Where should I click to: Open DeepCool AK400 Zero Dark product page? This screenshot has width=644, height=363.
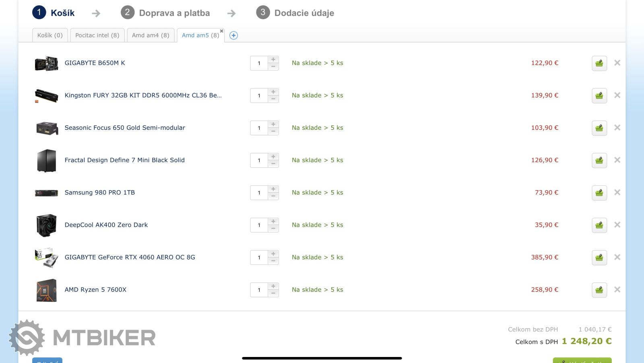(x=106, y=225)
